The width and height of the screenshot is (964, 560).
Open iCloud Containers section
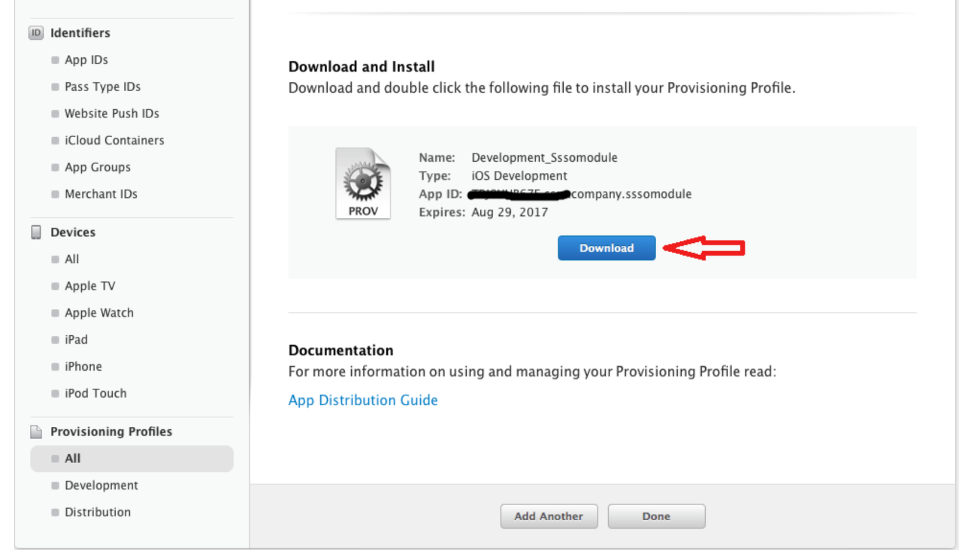click(x=114, y=141)
